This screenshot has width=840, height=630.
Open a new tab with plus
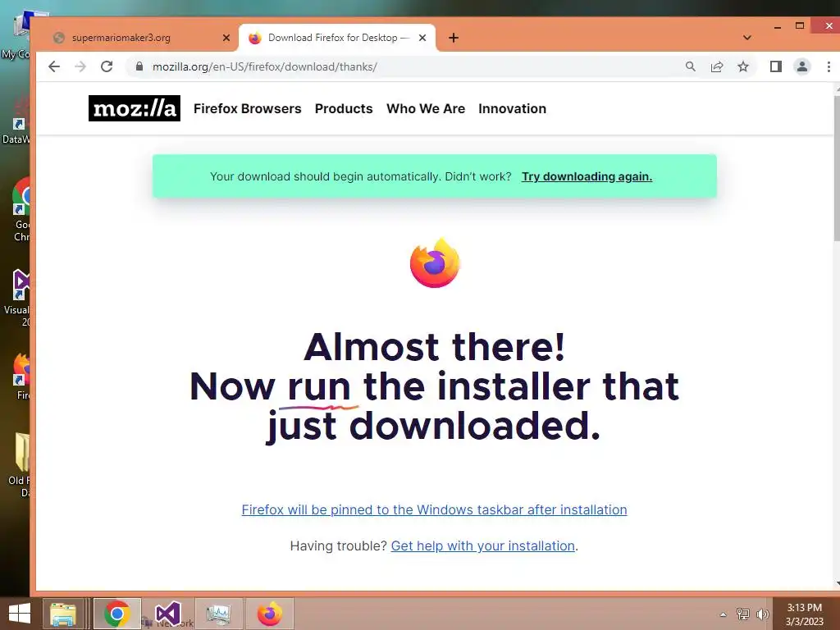click(x=453, y=38)
